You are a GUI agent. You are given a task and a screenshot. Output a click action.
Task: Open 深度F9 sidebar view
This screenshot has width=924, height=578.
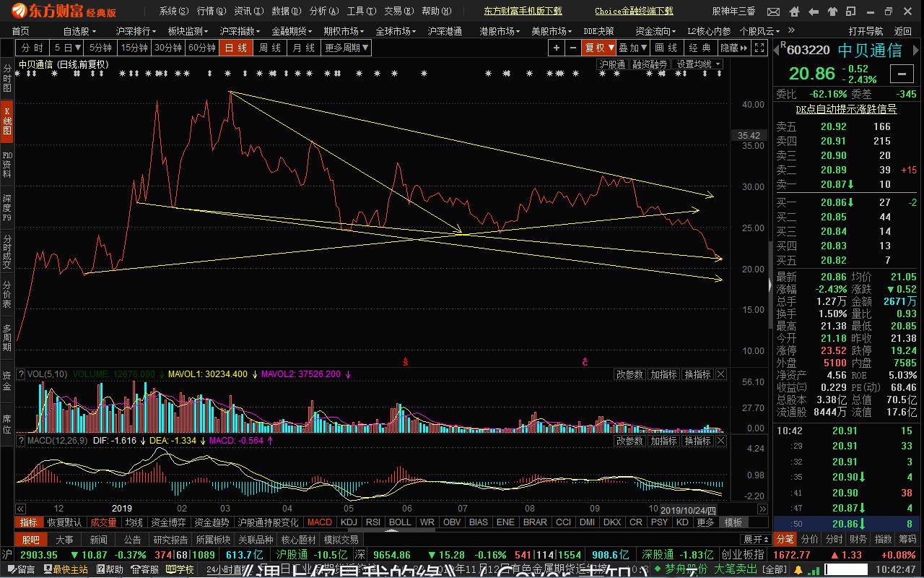coord(6,207)
